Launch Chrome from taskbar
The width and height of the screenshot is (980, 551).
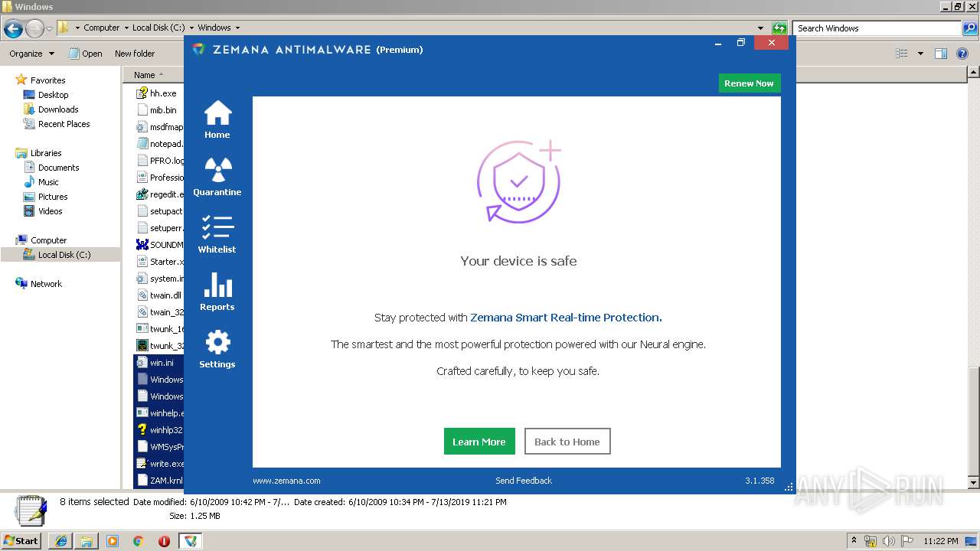(139, 541)
